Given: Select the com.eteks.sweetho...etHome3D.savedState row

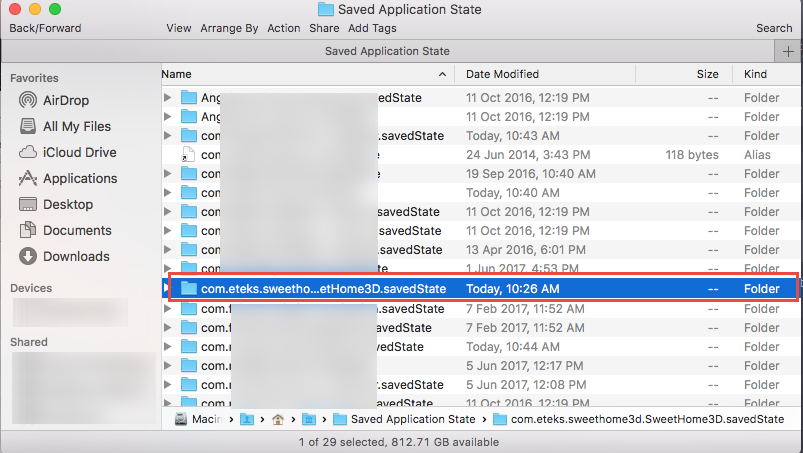Looking at the screenshot, I should click(481, 289).
